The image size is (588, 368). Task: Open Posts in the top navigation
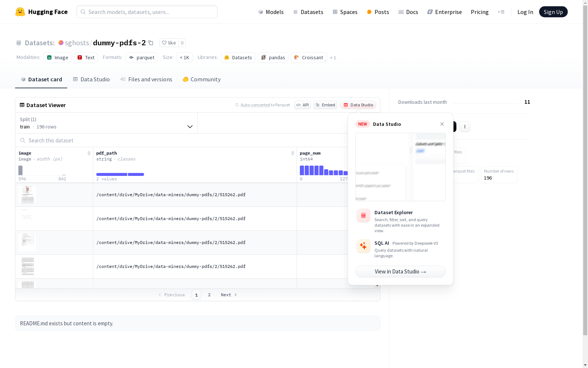(378, 12)
